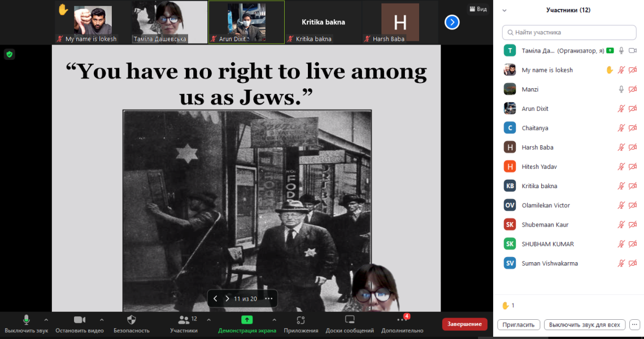
Task: Click raised hand icon on lokesh thumbnail
Action: tap(63, 9)
